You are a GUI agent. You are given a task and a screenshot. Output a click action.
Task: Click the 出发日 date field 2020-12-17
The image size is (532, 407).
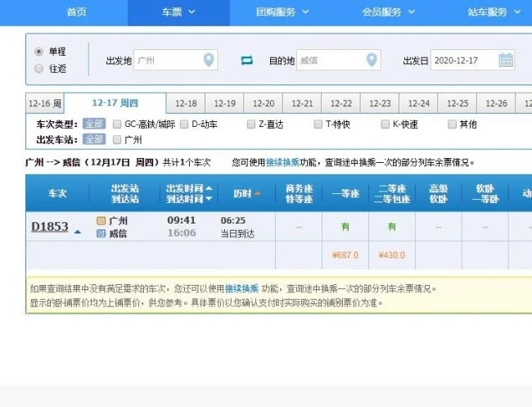[x=472, y=60]
